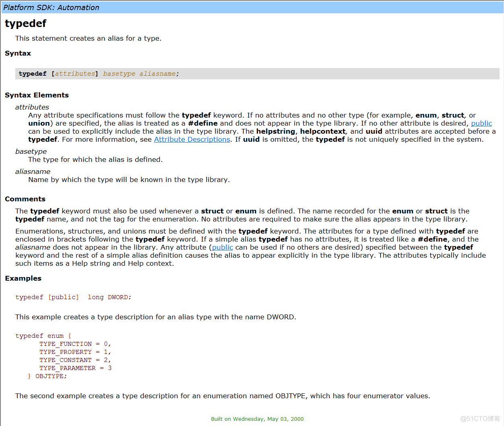Open the Attribute Descriptions link
The image size is (504, 426).
(x=192, y=139)
